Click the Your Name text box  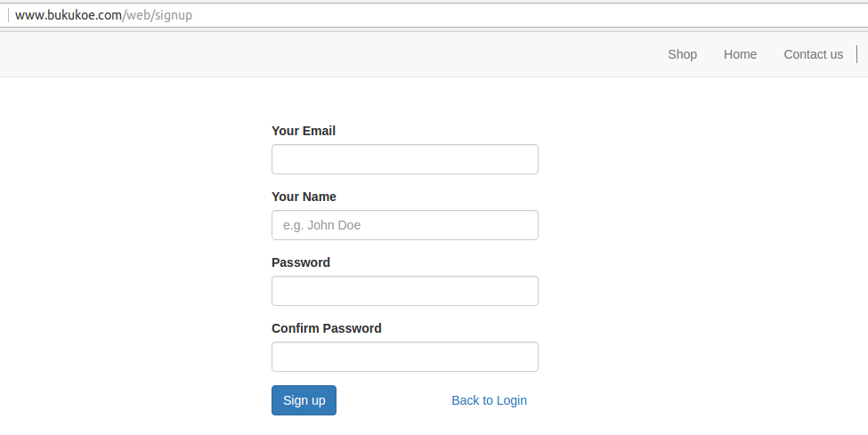404,225
